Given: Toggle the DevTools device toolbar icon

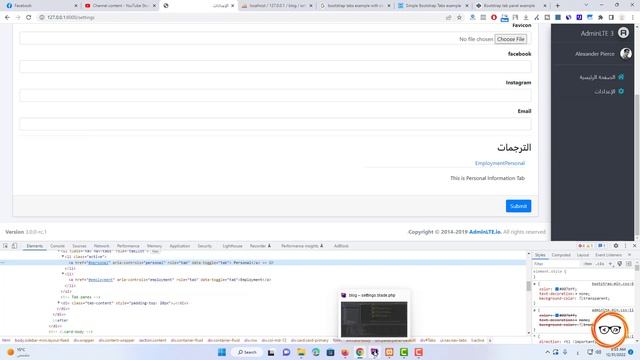Looking at the screenshot, I should (14, 246).
